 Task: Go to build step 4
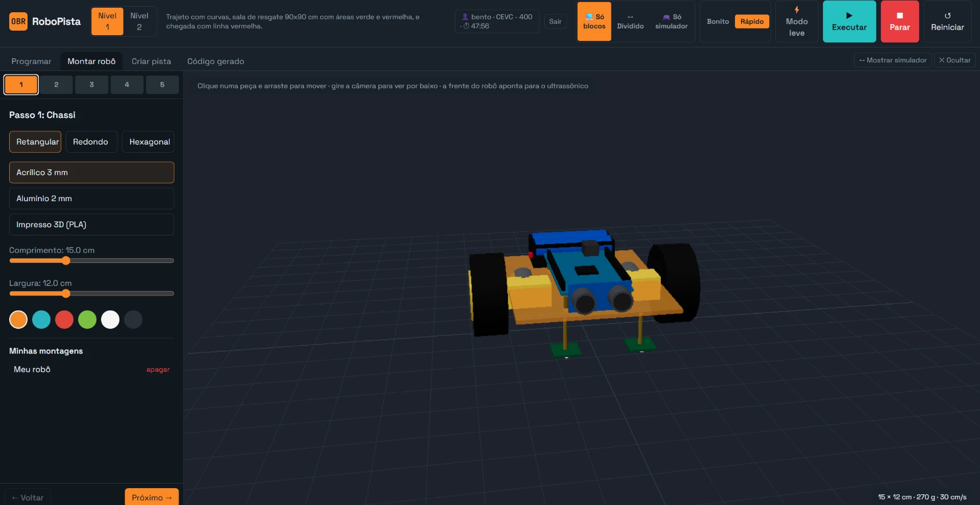(127, 85)
